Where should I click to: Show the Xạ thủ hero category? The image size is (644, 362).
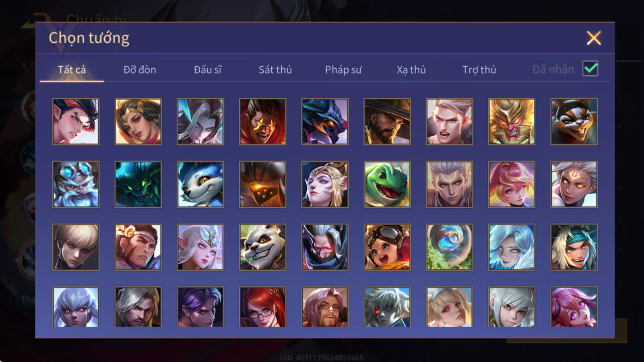[x=411, y=70]
